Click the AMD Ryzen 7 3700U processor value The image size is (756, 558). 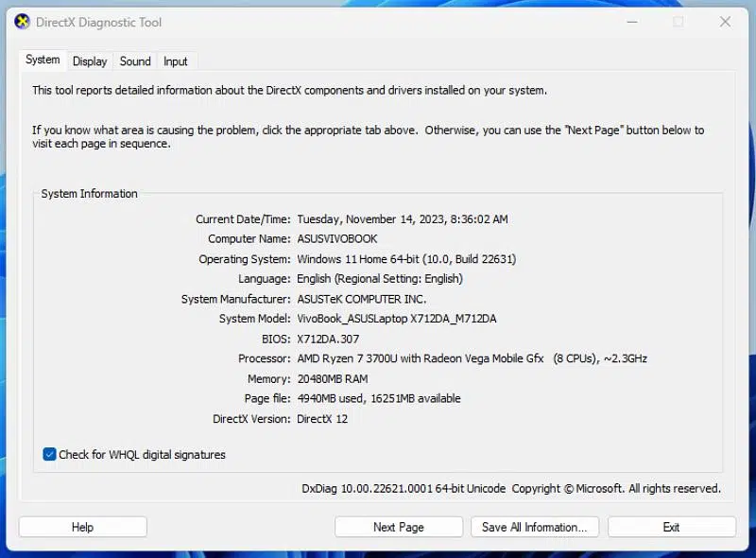coord(472,358)
